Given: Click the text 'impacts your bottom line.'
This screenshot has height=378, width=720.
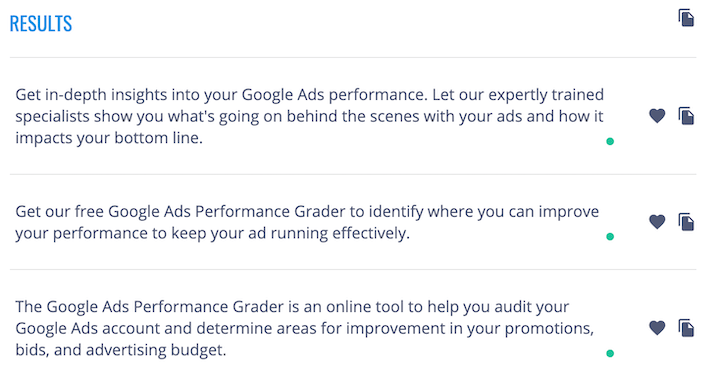Looking at the screenshot, I should tap(109, 138).
